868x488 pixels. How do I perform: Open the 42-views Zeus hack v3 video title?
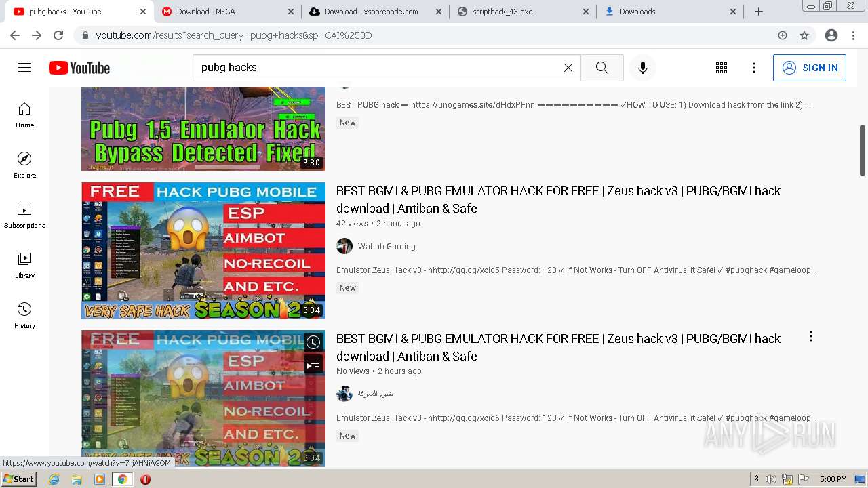(558, 199)
